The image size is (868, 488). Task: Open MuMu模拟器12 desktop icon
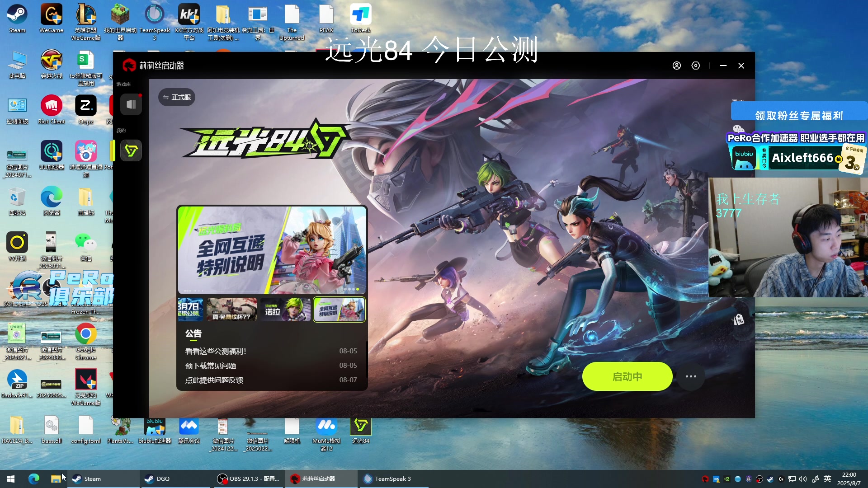(x=326, y=434)
